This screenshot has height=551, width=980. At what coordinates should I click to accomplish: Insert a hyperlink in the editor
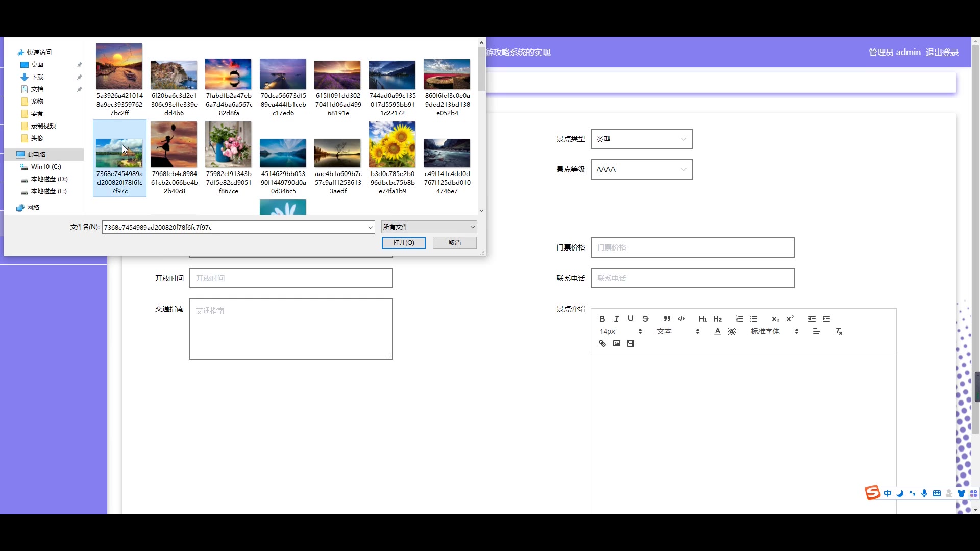(602, 343)
